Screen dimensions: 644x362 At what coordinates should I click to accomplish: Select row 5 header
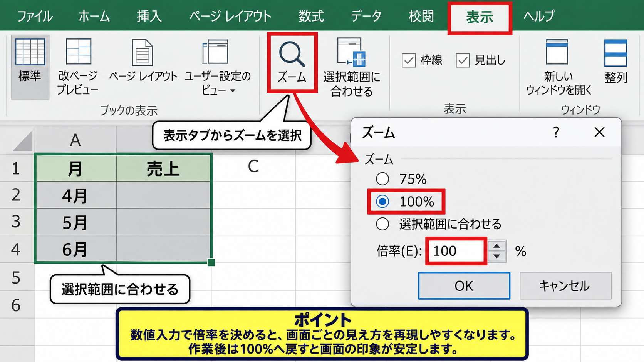coord(16,277)
